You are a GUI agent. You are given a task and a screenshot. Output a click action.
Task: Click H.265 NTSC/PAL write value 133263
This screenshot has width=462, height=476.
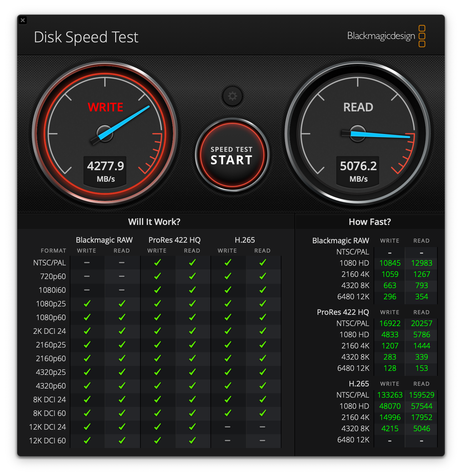[x=390, y=395]
